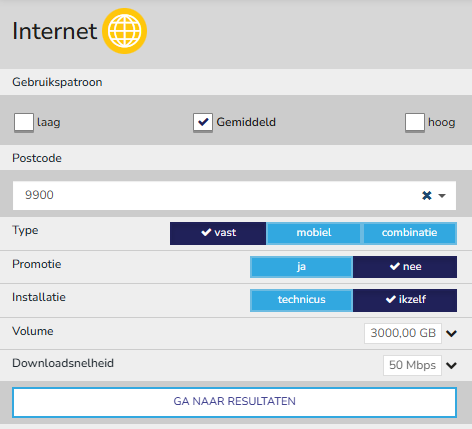472x429 pixels.
Task: Click the postcode field showing 9900
Action: tap(234, 195)
